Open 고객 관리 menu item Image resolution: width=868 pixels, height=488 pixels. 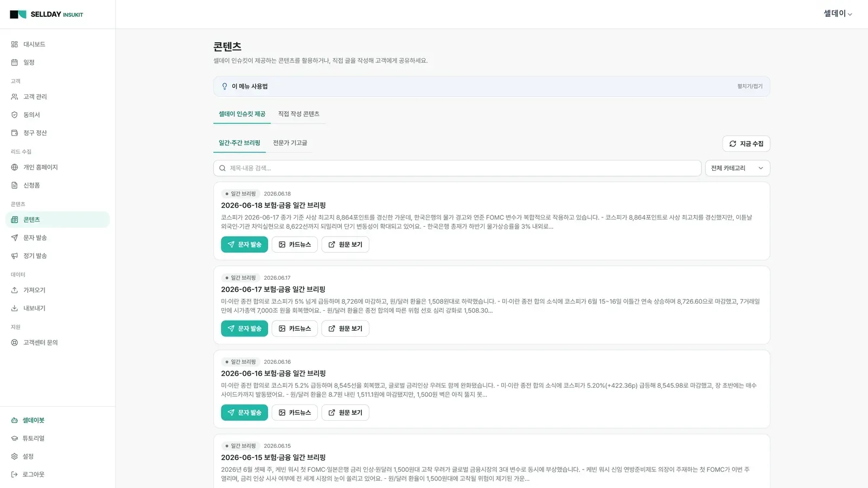coord(58,97)
